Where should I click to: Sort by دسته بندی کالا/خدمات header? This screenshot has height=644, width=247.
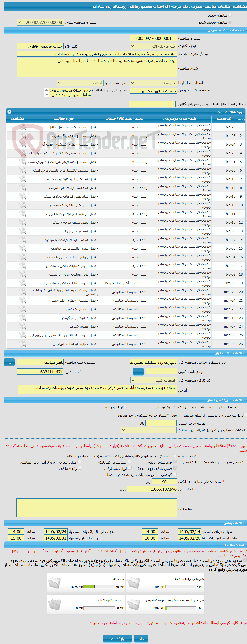point(124,119)
